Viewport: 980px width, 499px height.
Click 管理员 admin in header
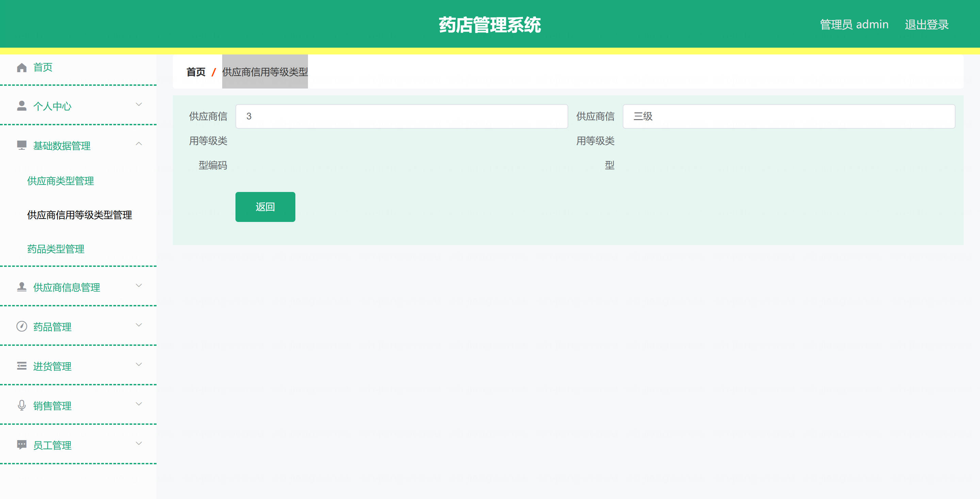pos(854,25)
